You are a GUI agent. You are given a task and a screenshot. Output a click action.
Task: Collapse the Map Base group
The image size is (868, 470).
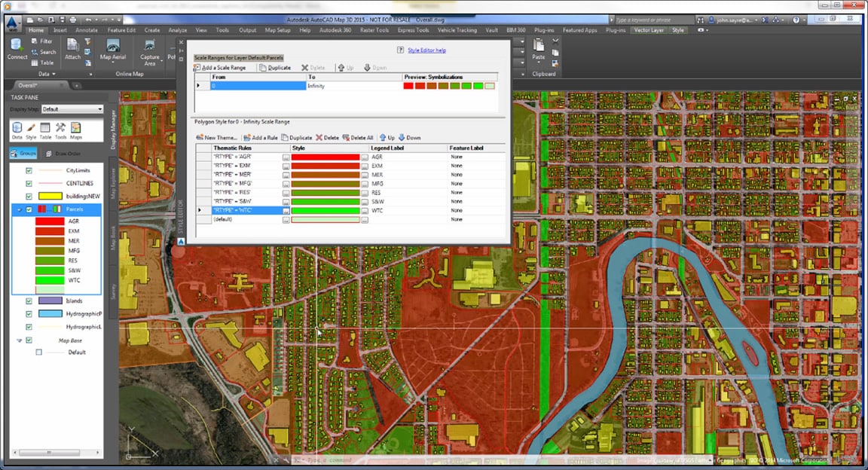coord(20,340)
